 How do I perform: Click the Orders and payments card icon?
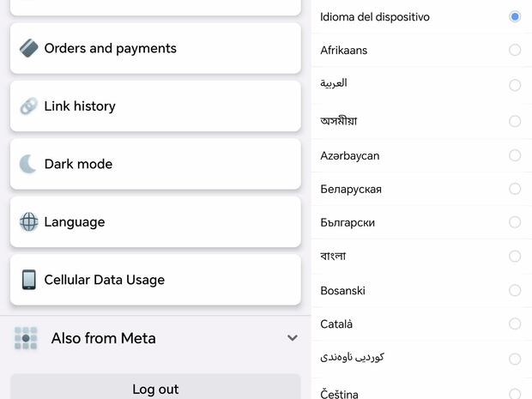point(28,48)
